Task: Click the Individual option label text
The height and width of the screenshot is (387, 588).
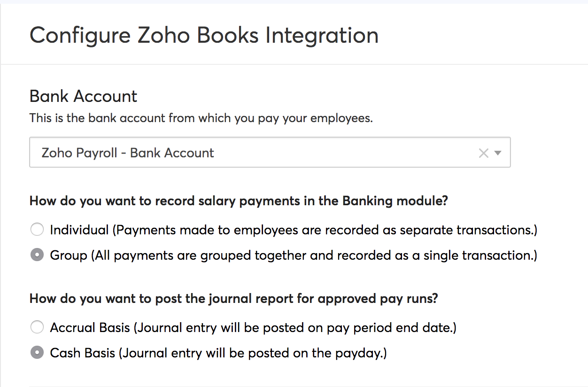Action: coord(293,229)
